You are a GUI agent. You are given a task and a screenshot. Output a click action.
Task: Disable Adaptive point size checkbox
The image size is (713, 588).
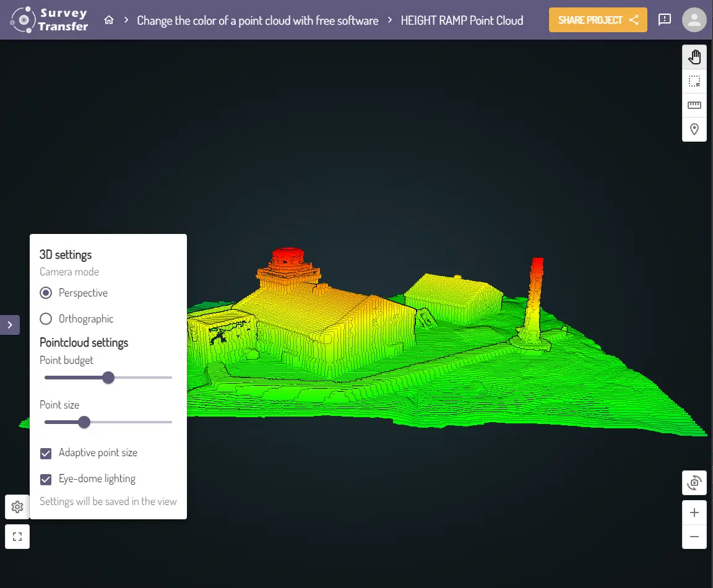[46, 453]
